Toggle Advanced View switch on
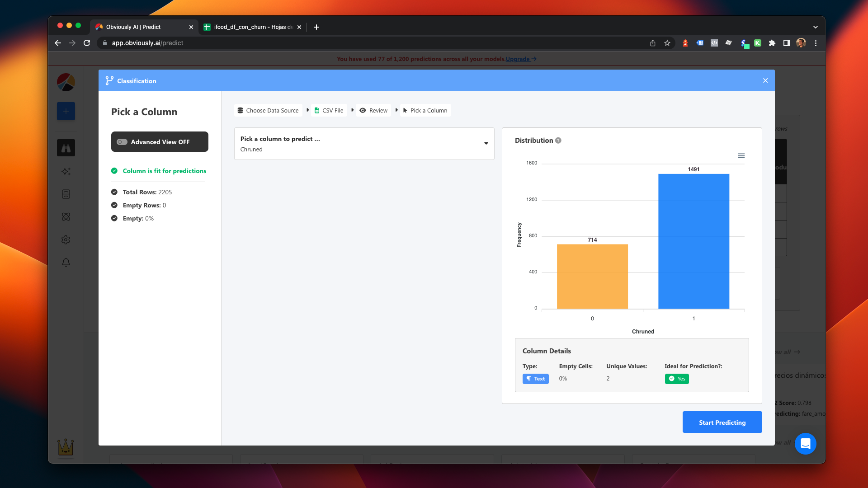Viewport: 868px width, 488px height. pyautogui.click(x=122, y=142)
